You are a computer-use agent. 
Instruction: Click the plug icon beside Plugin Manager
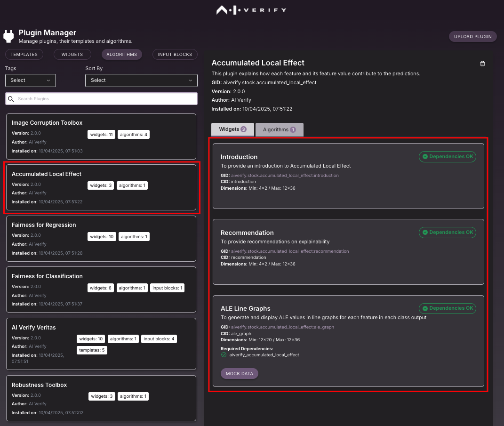pos(8,36)
